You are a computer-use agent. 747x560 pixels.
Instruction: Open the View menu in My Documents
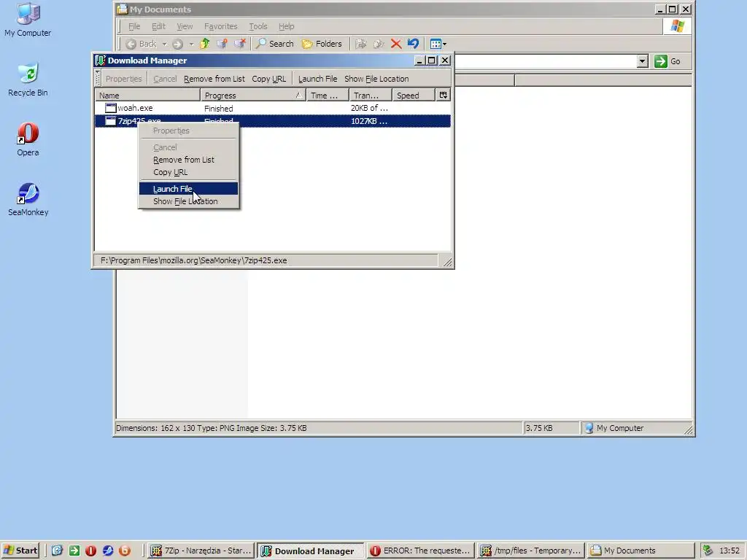pos(185,27)
